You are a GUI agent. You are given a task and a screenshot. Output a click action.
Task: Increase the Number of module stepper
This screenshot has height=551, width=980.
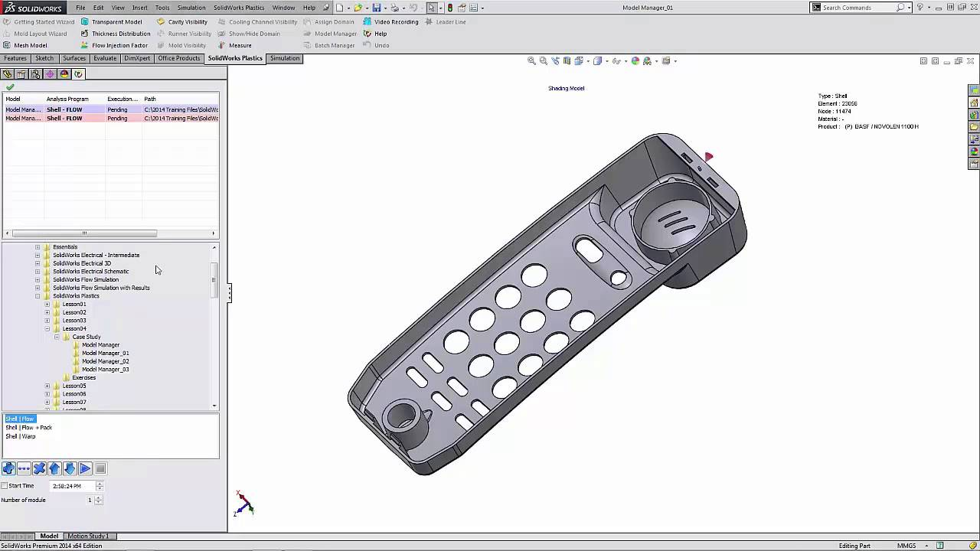(x=99, y=497)
